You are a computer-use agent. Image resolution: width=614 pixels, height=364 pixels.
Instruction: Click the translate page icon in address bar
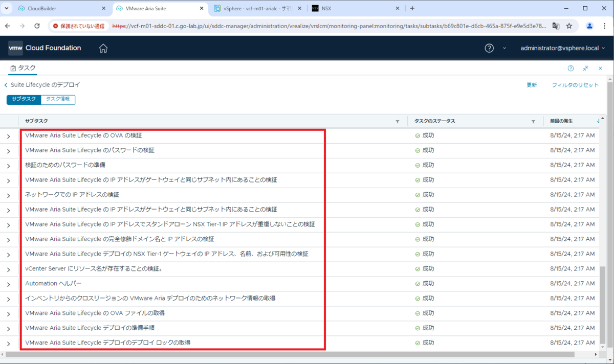click(x=556, y=26)
